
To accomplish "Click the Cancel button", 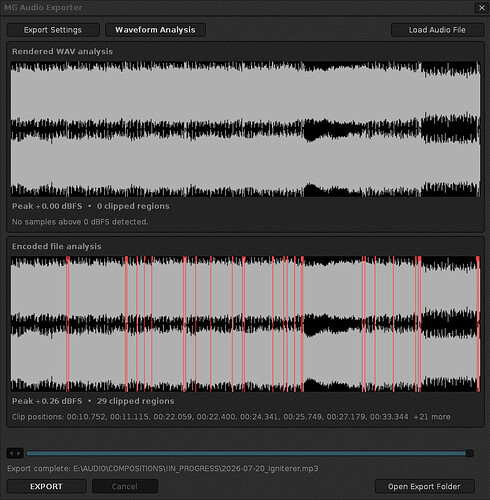I will click(125, 486).
